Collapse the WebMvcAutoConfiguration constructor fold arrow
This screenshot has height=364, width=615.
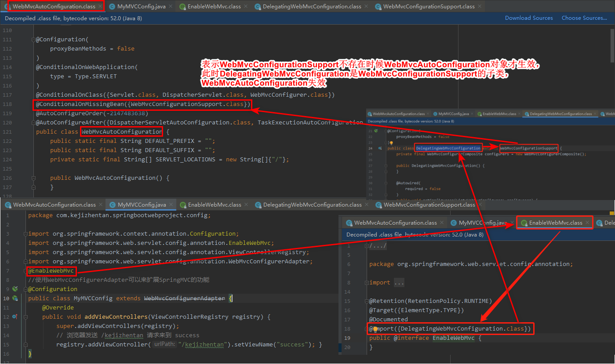[33, 178]
